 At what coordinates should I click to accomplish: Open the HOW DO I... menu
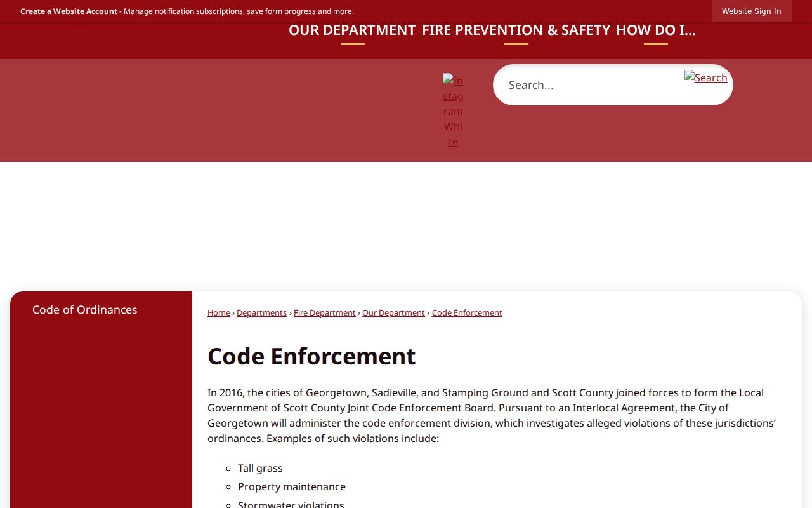click(656, 30)
